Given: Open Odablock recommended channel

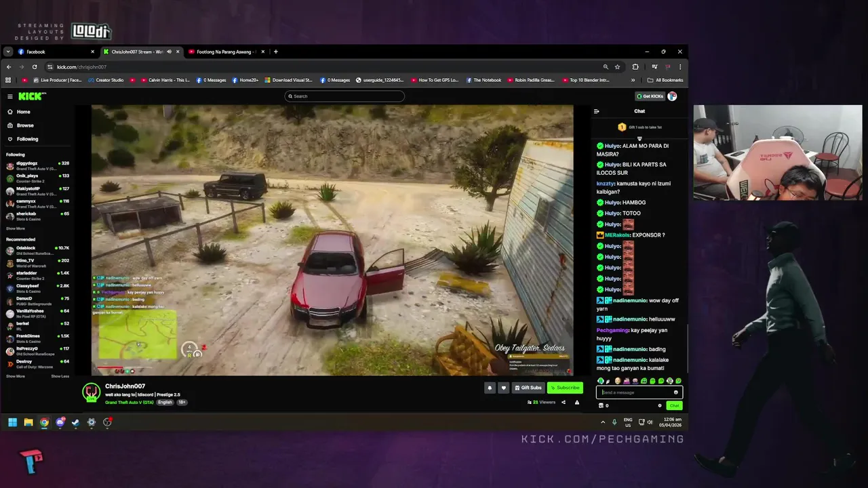Looking at the screenshot, I should pyautogui.click(x=39, y=249).
